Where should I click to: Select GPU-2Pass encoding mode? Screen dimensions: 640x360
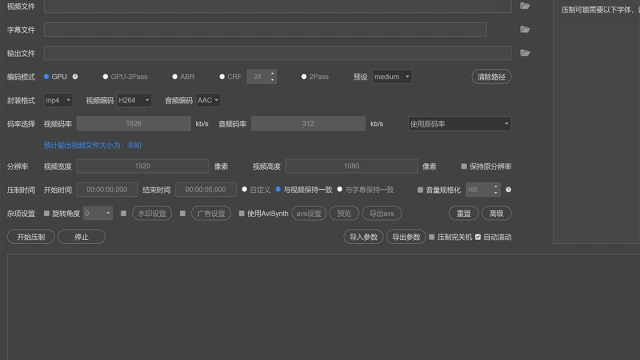(105, 77)
